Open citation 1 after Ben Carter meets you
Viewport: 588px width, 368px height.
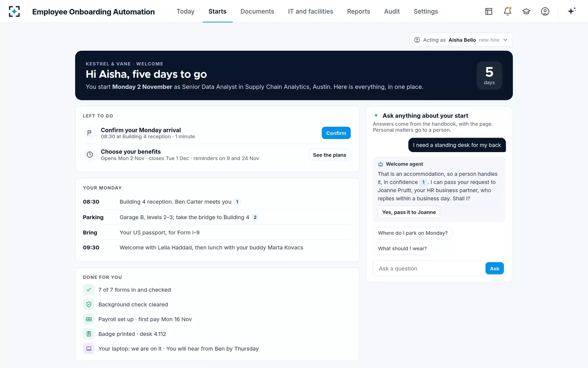237,202
